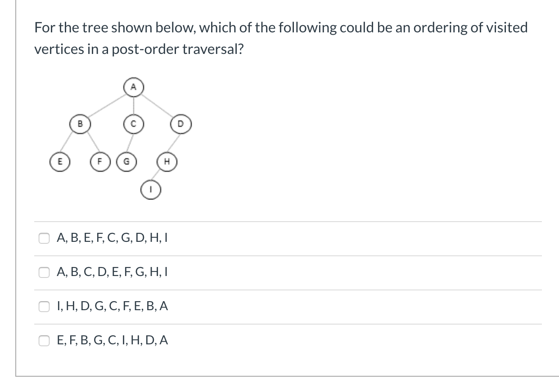
Task: Check the answer E, F, B, G, C, I, H, D, A
Action: coord(44,340)
